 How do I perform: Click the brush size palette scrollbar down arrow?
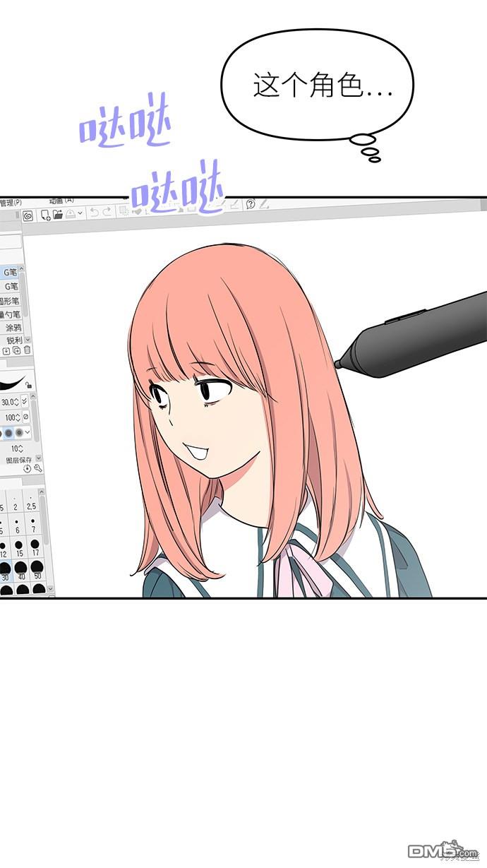coord(49,589)
